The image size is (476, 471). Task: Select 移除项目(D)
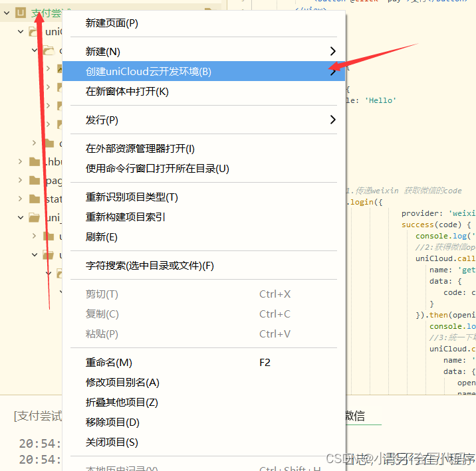coord(203,422)
